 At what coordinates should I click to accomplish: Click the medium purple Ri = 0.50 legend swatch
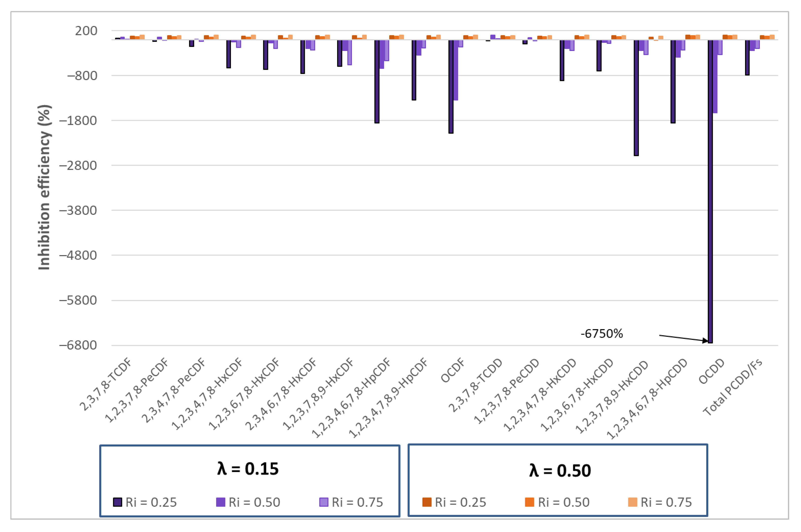pyautogui.click(x=221, y=502)
